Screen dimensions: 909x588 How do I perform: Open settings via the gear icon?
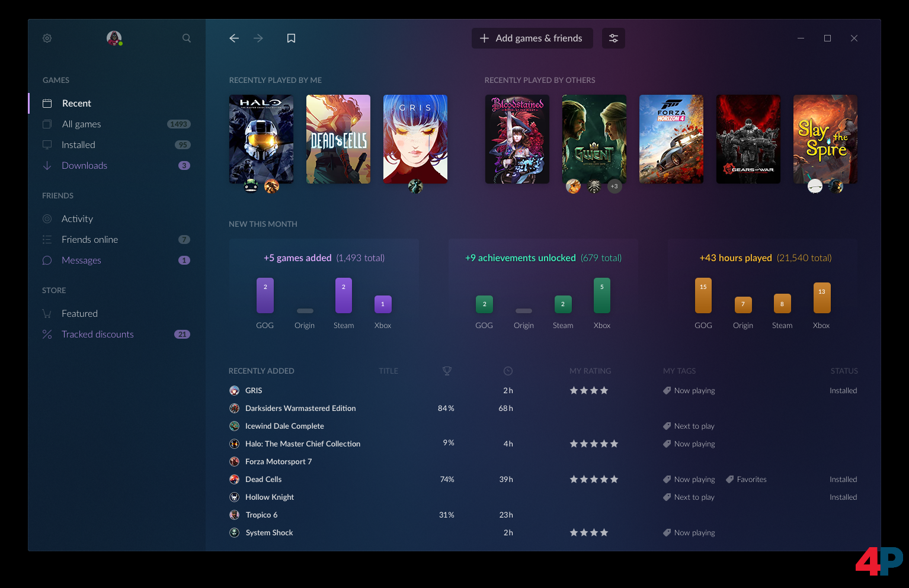pyautogui.click(x=47, y=38)
